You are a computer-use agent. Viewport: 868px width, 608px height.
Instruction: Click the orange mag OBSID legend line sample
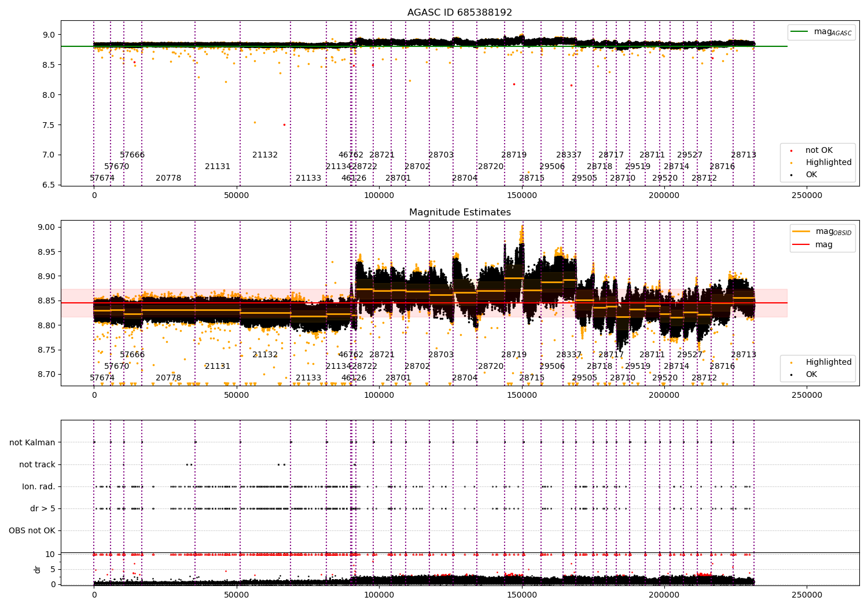click(x=801, y=231)
